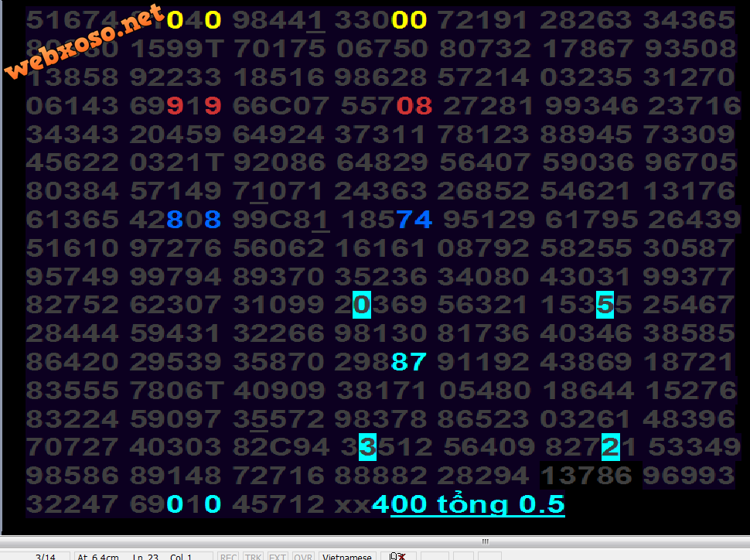Image resolution: width=750 pixels, height=560 pixels.
Task: Click the spelling and grammar status icon
Action: click(398, 556)
